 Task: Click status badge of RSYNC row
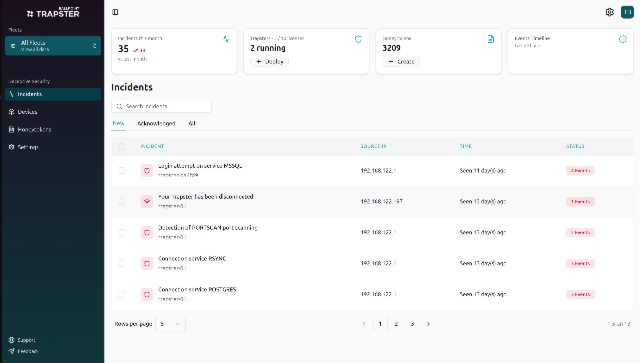coord(580,263)
